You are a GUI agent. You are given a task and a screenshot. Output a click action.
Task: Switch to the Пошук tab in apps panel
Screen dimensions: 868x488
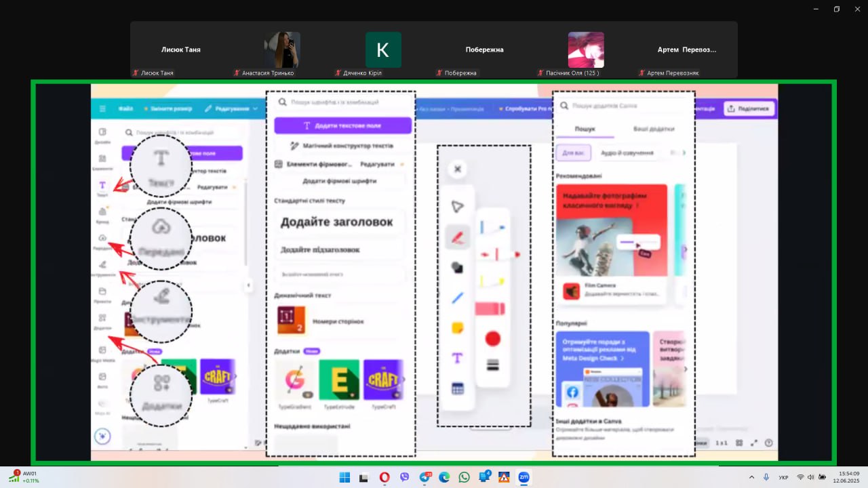click(x=585, y=129)
